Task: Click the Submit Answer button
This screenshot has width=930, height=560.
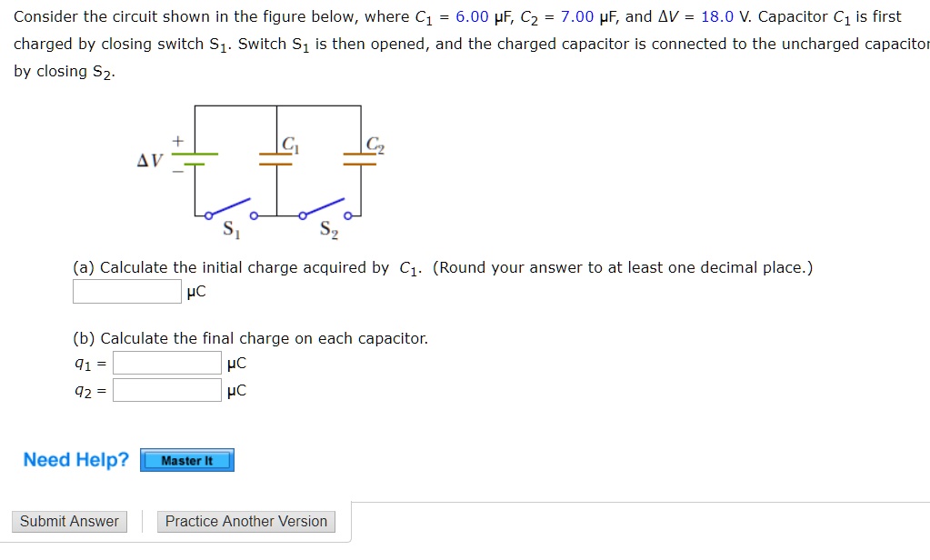Action: point(69,521)
